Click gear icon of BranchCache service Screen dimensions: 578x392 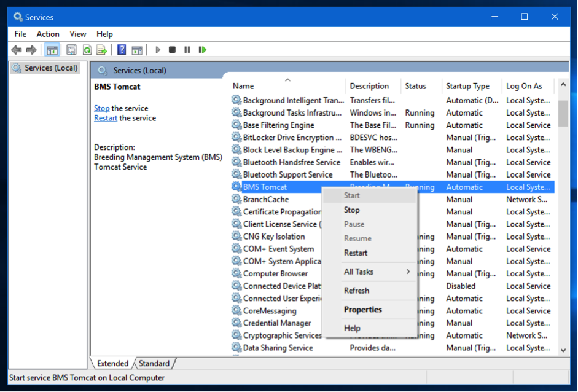pyautogui.click(x=236, y=199)
